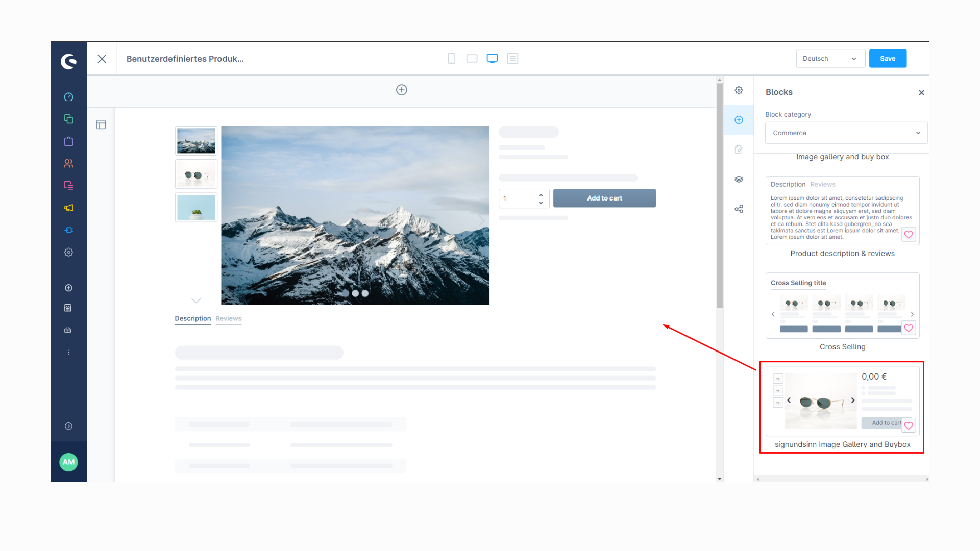This screenshot has height=551, width=980.
Task: Select the tablet view icon
Action: click(x=472, y=59)
